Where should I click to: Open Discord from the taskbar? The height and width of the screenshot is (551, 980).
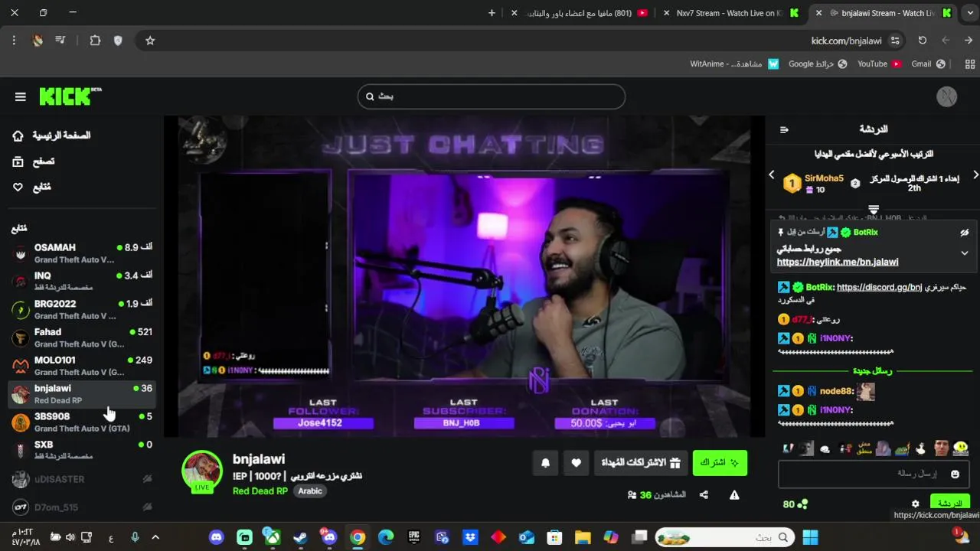(217, 537)
